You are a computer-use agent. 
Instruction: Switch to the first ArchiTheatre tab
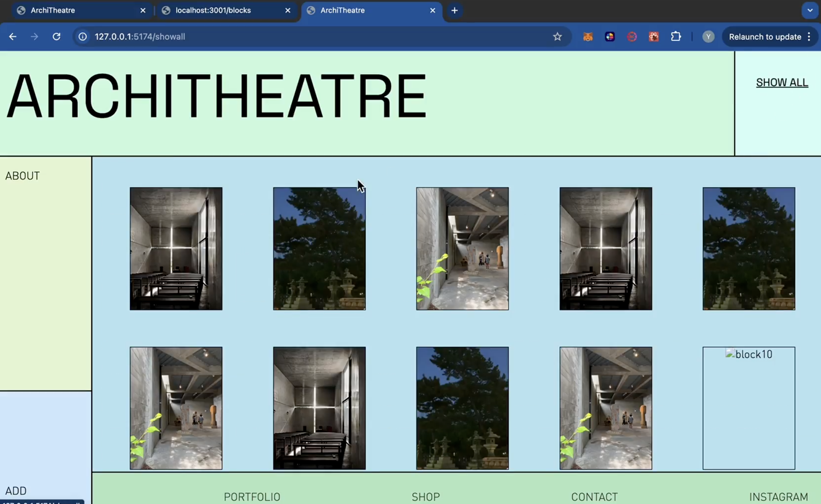click(x=83, y=10)
